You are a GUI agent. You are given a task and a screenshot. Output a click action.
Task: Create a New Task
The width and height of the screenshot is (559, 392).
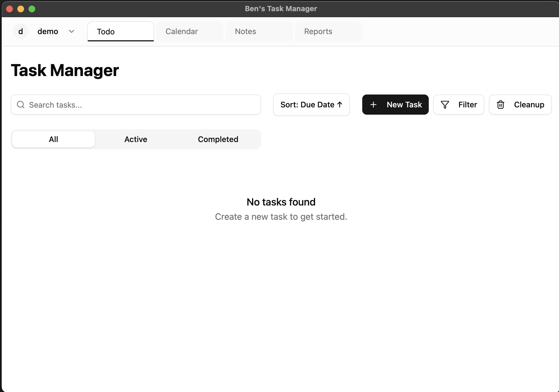click(x=395, y=105)
